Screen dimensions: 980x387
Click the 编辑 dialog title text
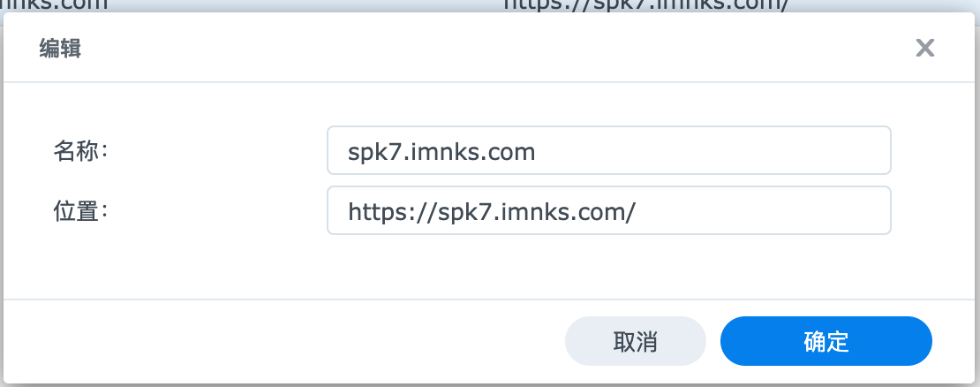point(60,48)
